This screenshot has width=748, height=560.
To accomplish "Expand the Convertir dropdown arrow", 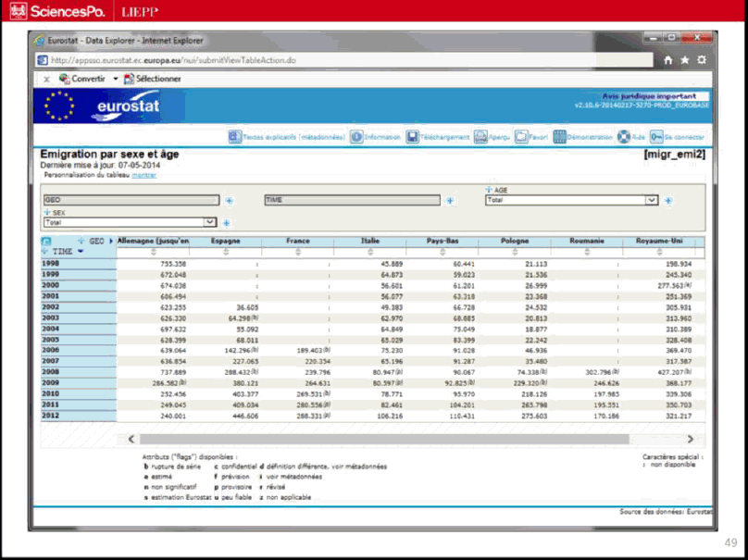I will (x=116, y=80).
